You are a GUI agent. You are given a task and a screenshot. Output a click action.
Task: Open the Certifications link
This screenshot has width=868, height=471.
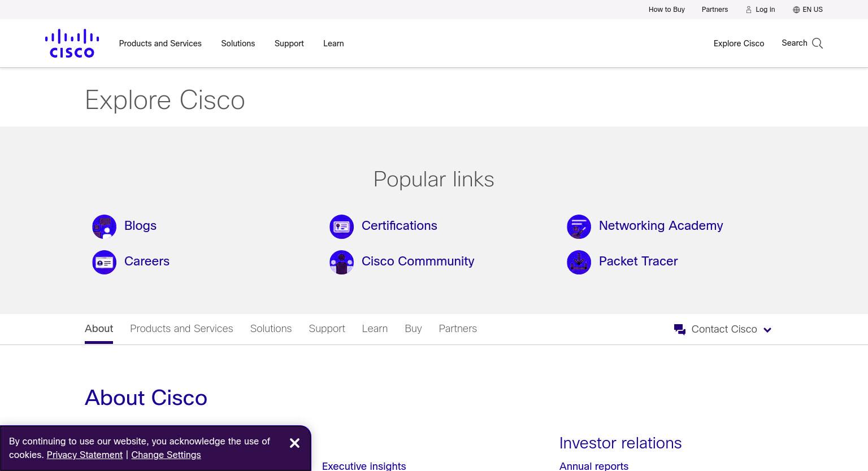point(400,226)
